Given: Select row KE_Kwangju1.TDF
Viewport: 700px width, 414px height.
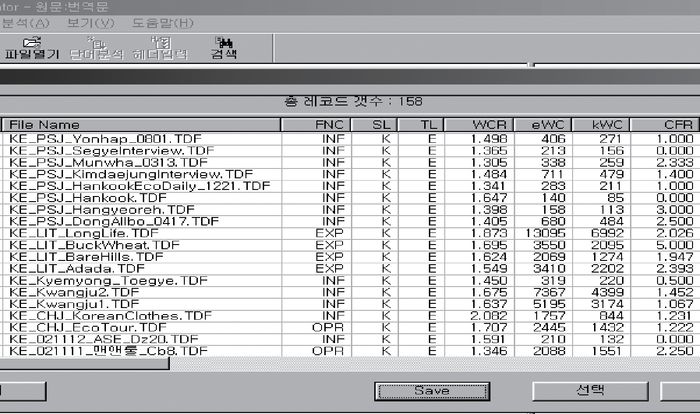Looking at the screenshot, I should pyautogui.click(x=350, y=304).
